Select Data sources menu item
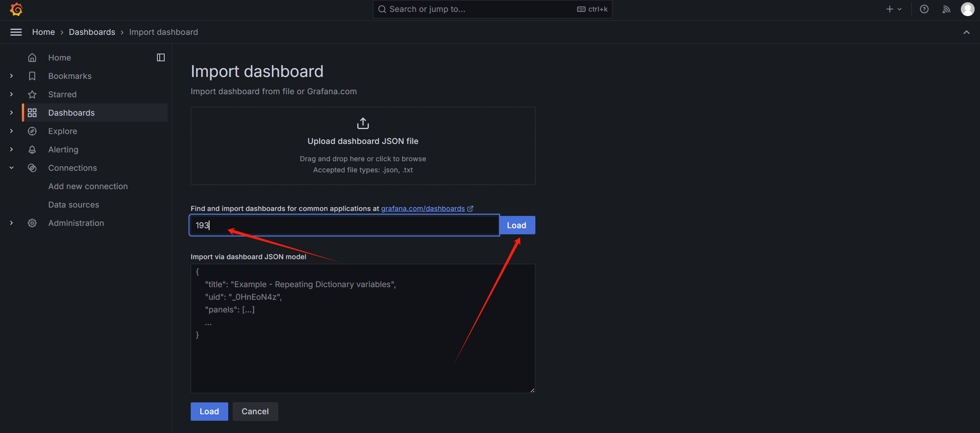Image resolution: width=980 pixels, height=433 pixels. (74, 205)
